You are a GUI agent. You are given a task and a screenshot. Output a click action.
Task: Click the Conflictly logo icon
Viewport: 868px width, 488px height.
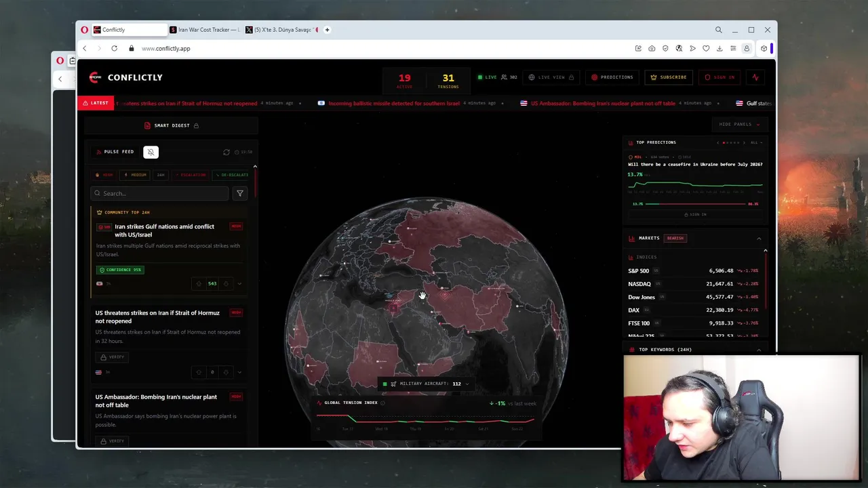click(x=95, y=77)
